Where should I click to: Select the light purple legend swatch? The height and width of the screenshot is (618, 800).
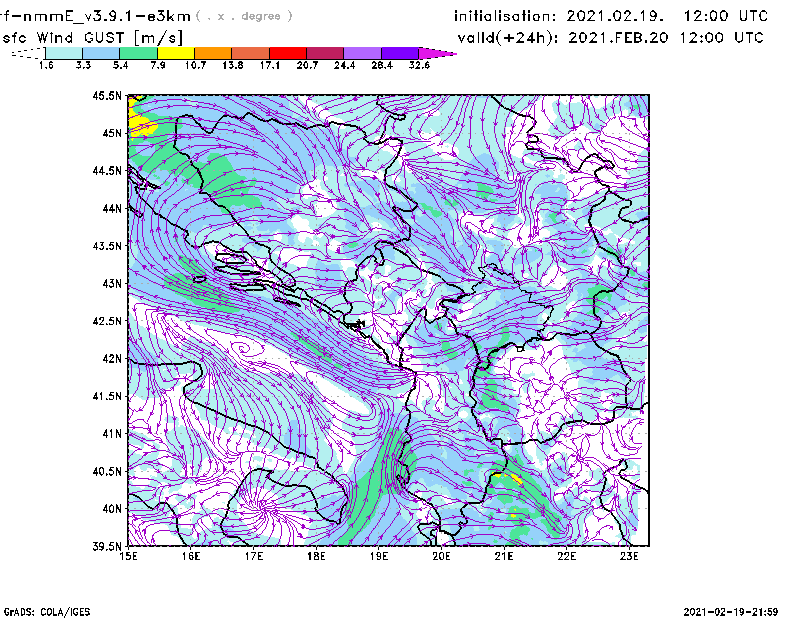[362, 53]
